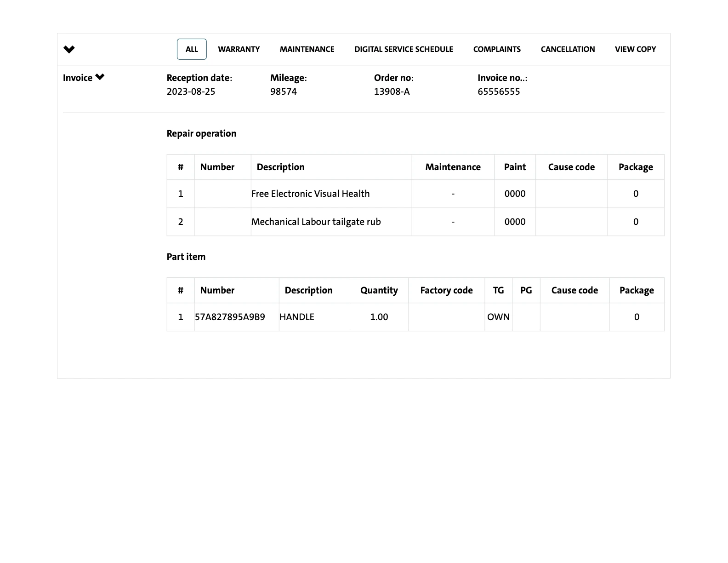Select the Free Electronic Visual Health row
The width and height of the screenshot is (728, 563).
310,194
